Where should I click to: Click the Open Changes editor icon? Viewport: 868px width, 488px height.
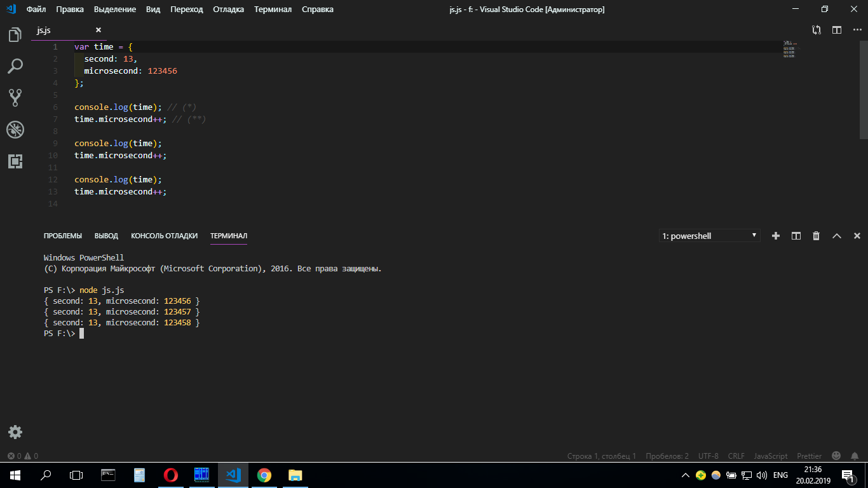[x=817, y=30]
